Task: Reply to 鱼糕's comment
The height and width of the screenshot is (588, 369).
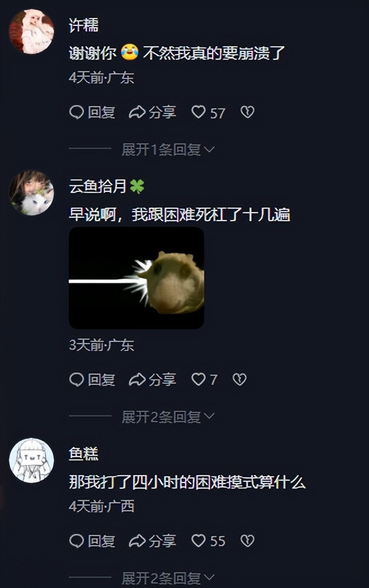Action: [x=93, y=541]
